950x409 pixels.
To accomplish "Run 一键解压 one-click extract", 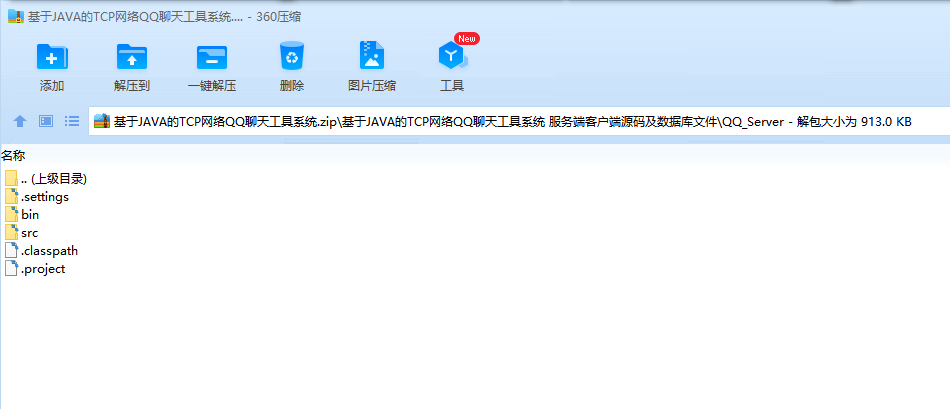I will (212, 58).
